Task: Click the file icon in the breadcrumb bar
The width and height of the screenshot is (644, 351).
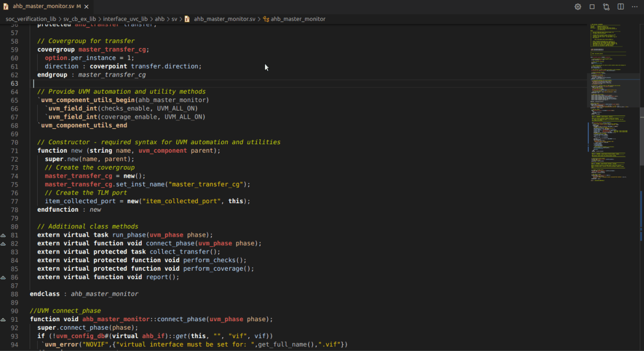Action: coord(188,19)
